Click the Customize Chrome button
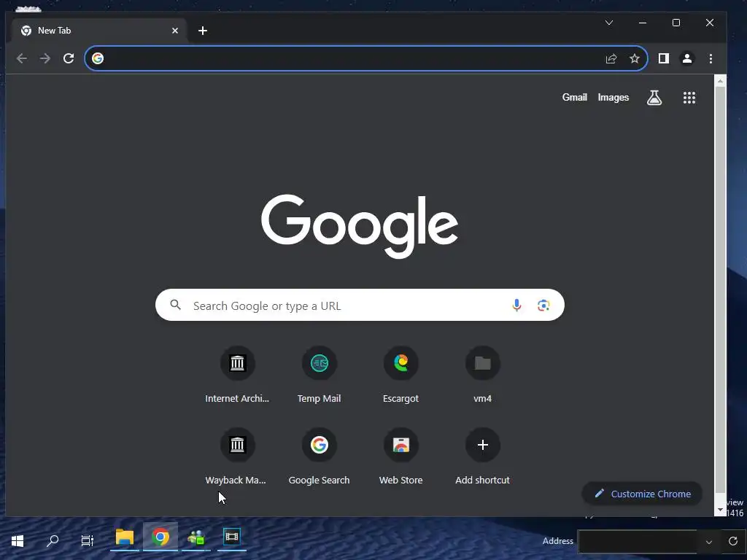This screenshot has width=747, height=560. click(x=642, y=494)
